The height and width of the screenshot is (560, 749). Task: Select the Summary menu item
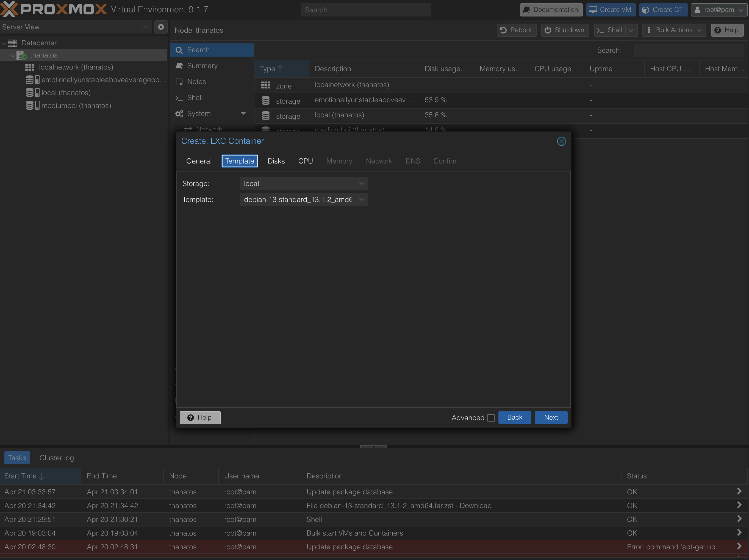pos(212,66)
